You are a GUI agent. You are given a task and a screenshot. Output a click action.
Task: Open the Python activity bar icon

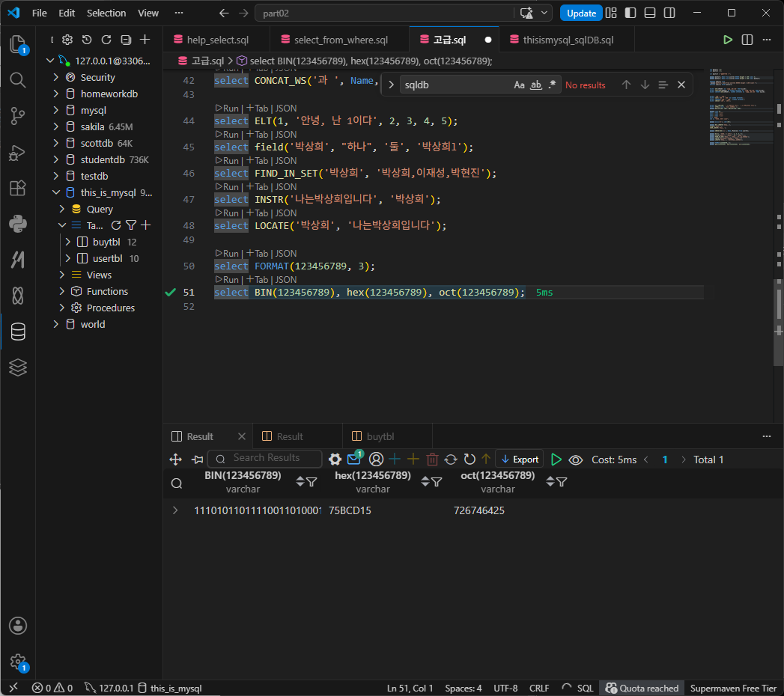(18, 224)
